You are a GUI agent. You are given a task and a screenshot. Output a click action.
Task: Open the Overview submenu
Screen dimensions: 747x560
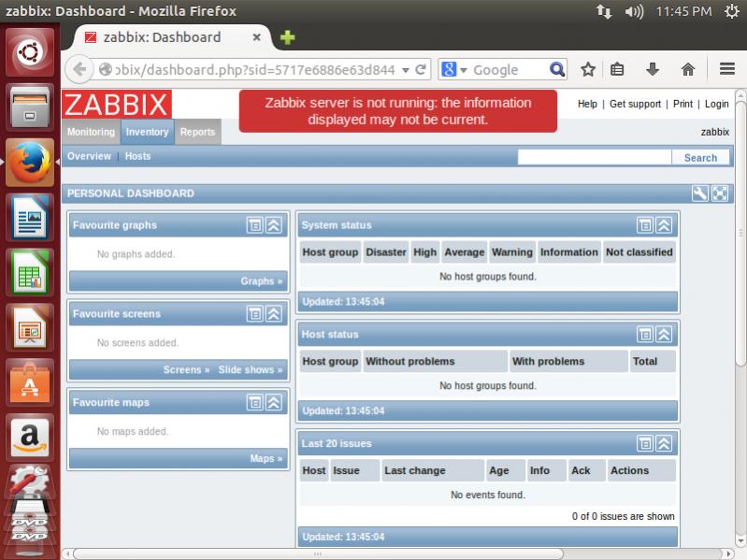coord(89,156)
